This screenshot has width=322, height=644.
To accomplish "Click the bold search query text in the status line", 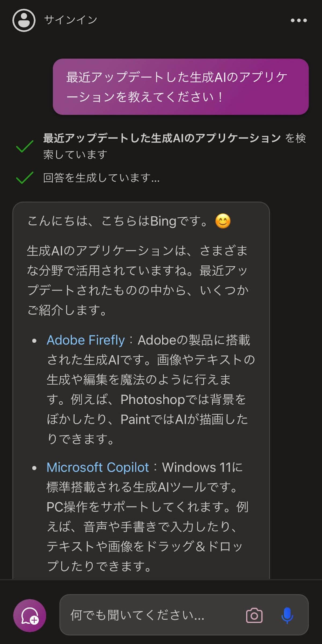I will (162, 138).
